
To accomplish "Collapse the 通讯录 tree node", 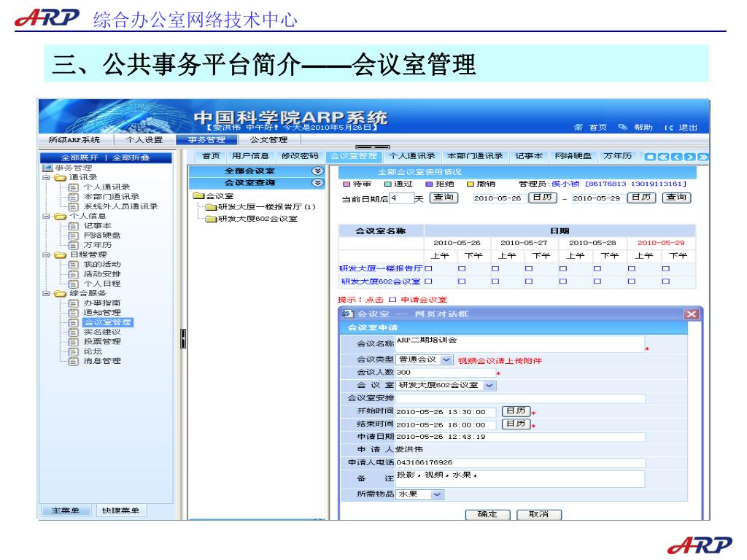I will (46, 178).
